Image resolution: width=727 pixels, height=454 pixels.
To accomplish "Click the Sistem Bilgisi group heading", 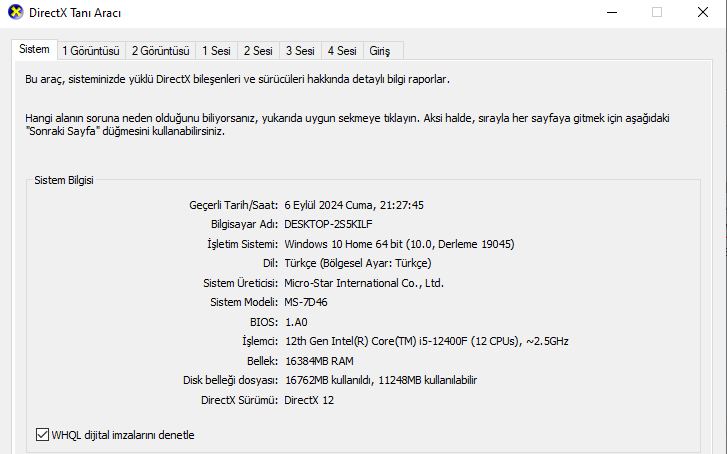I will 64,180.
